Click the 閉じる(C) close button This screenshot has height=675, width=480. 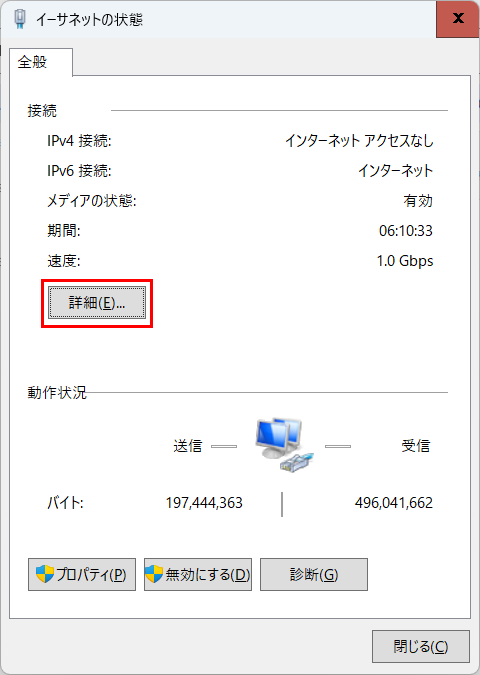click(x=421, y=646)
